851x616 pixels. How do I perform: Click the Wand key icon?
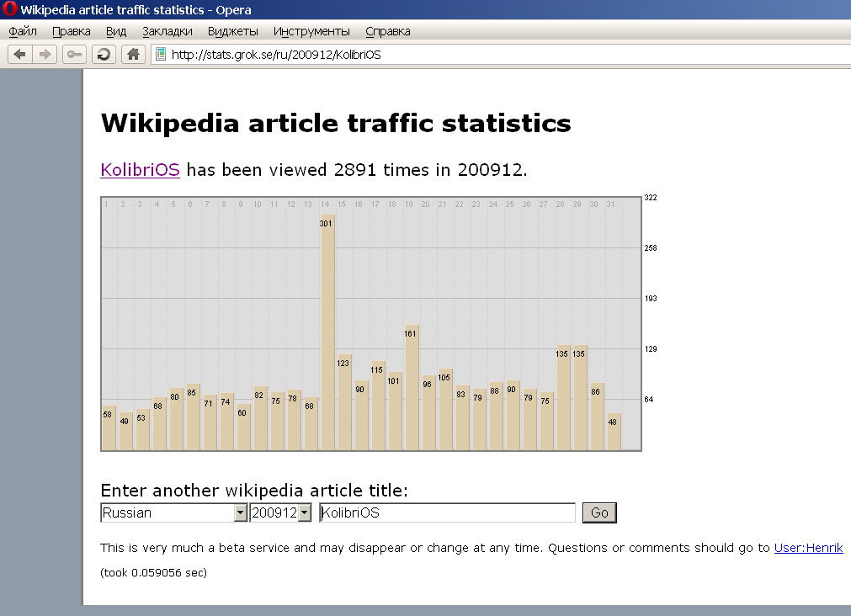tap(74, 55)
